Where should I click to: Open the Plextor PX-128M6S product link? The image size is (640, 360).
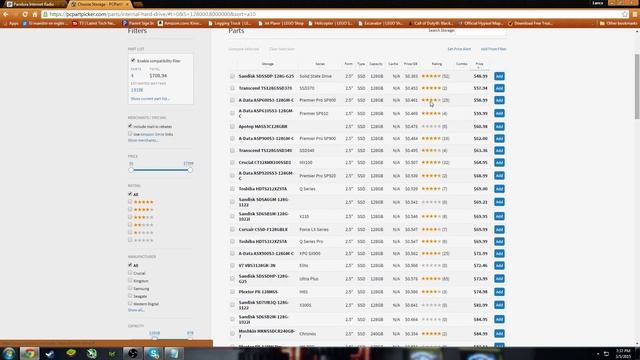click(x=258, y=292)
